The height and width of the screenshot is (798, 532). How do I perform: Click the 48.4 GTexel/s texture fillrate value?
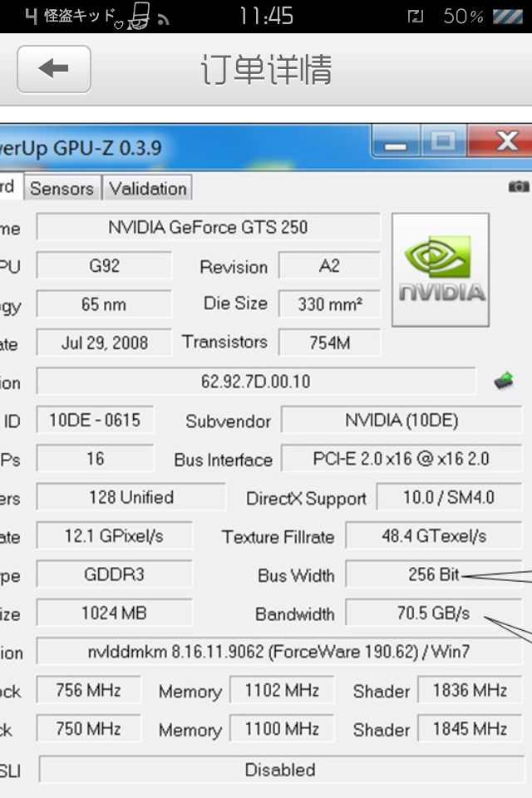(434, 536)
